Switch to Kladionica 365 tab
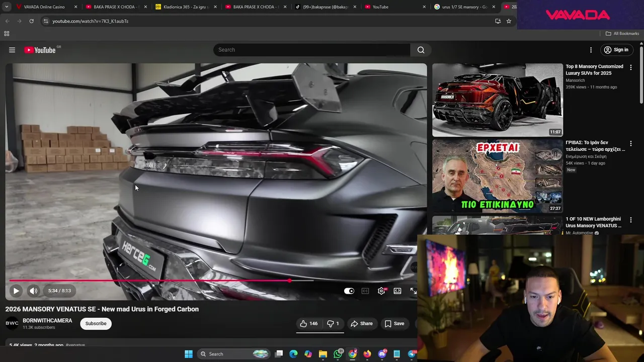This screenshot has width=644, height=362. coord(185,7)
